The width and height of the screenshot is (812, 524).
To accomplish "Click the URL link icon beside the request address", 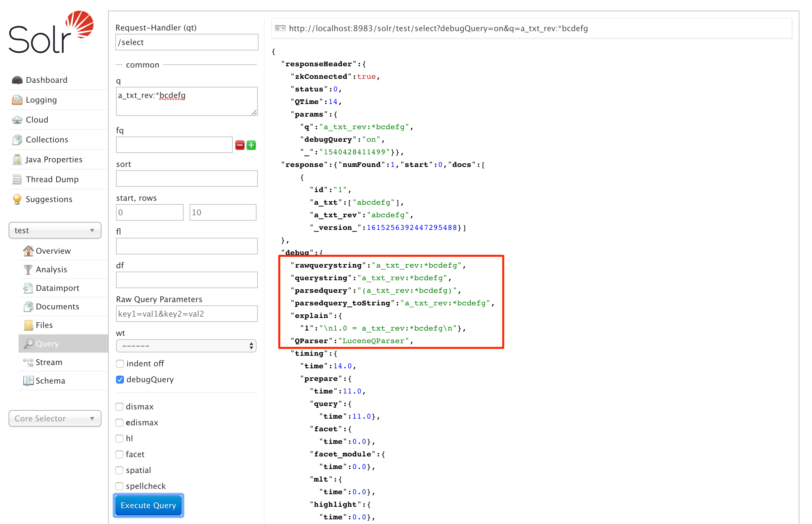I will pyautogui.click(x=280, y=28).
